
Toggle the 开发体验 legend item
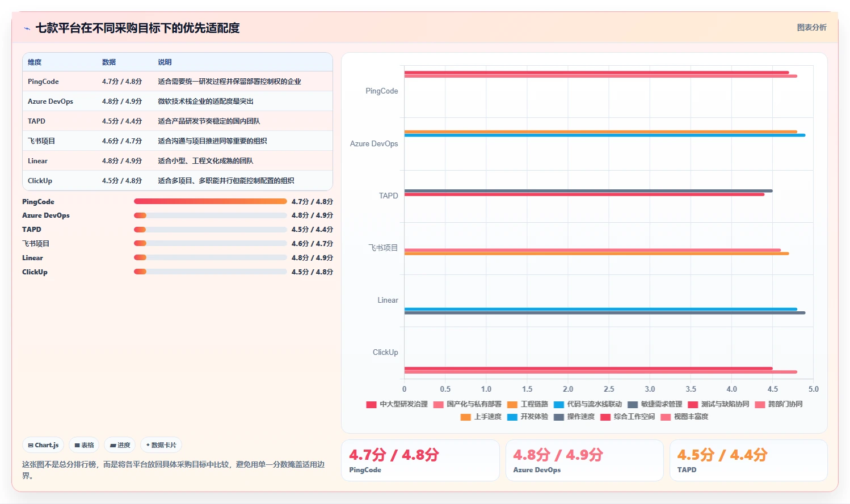(x=527, y=417)
